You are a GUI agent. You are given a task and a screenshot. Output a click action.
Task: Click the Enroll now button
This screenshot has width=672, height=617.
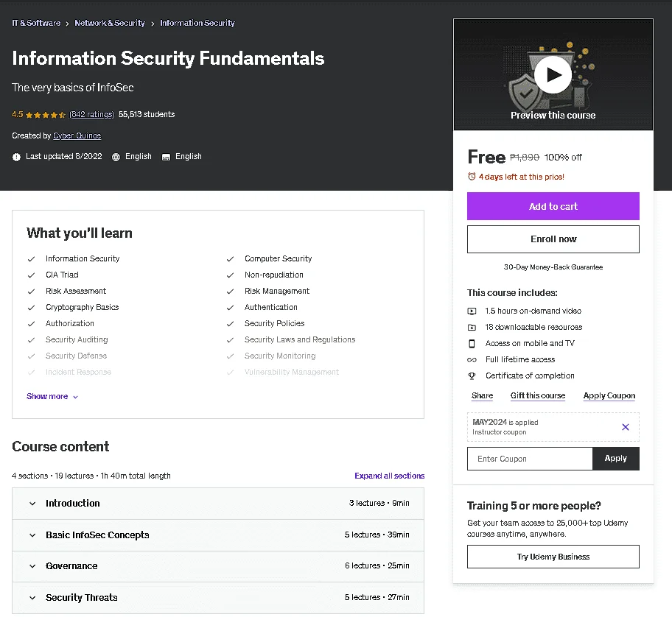[553, 239]
